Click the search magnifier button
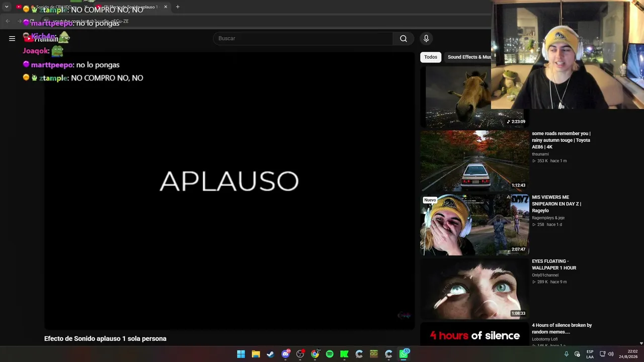644x362 pixels. [x=404, y=38]
